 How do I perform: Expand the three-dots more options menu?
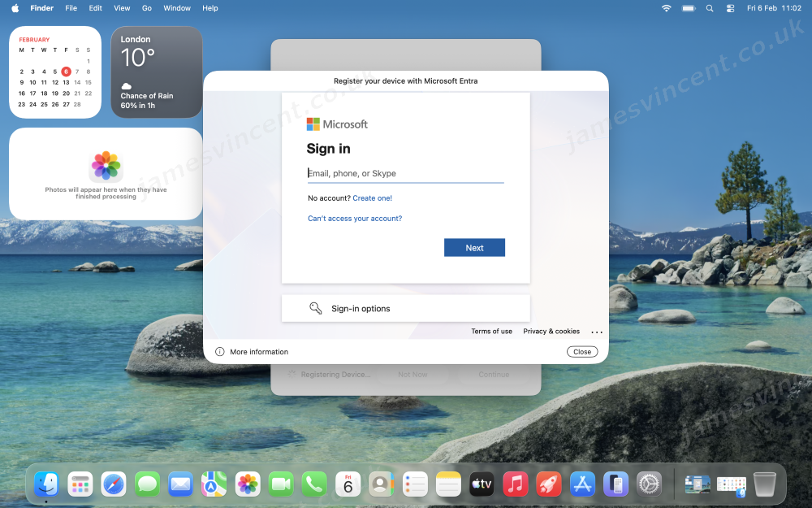tap(597, 332)
